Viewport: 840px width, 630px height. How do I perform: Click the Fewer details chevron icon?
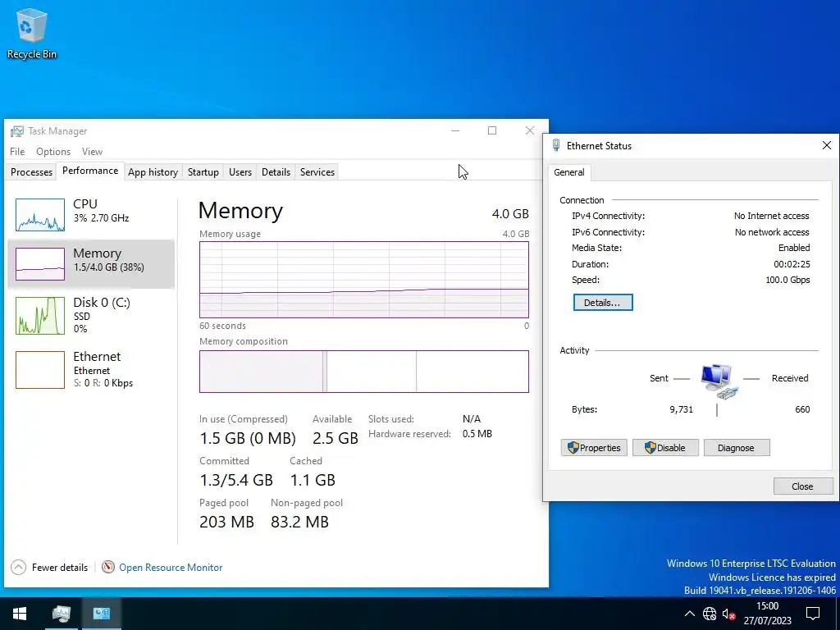pos(18,568)
